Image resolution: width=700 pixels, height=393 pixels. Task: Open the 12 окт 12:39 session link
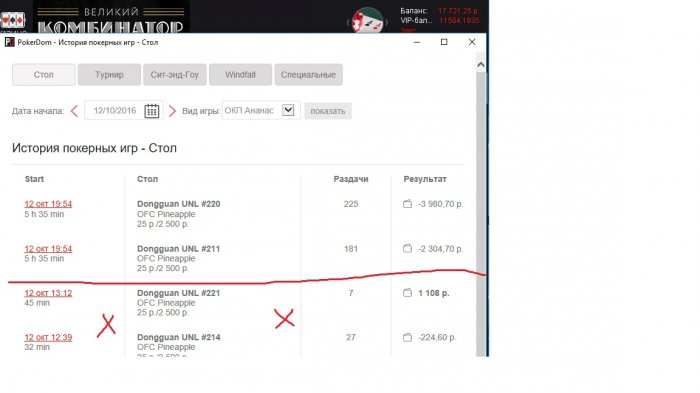click(x=48, y=337)
